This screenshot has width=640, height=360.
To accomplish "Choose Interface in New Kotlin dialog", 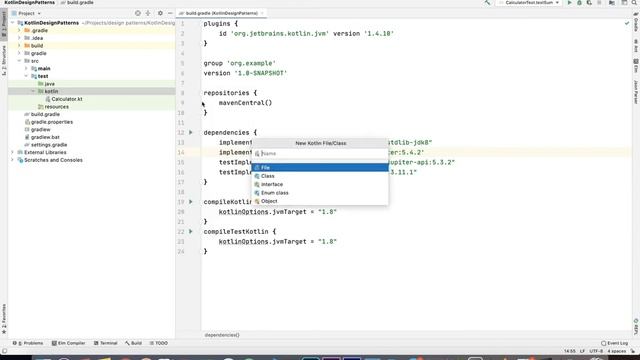I will pos(320,184).
